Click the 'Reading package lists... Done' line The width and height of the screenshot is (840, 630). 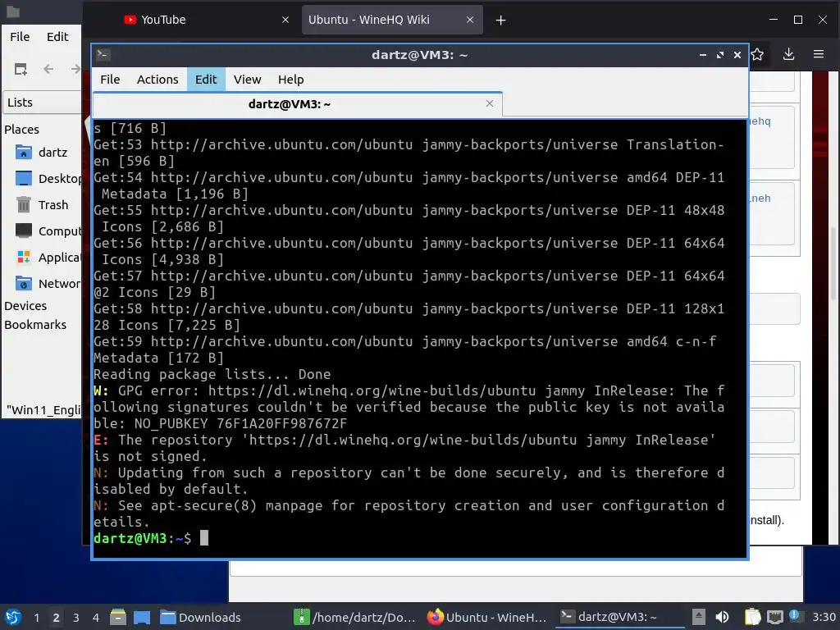point(212,374)
